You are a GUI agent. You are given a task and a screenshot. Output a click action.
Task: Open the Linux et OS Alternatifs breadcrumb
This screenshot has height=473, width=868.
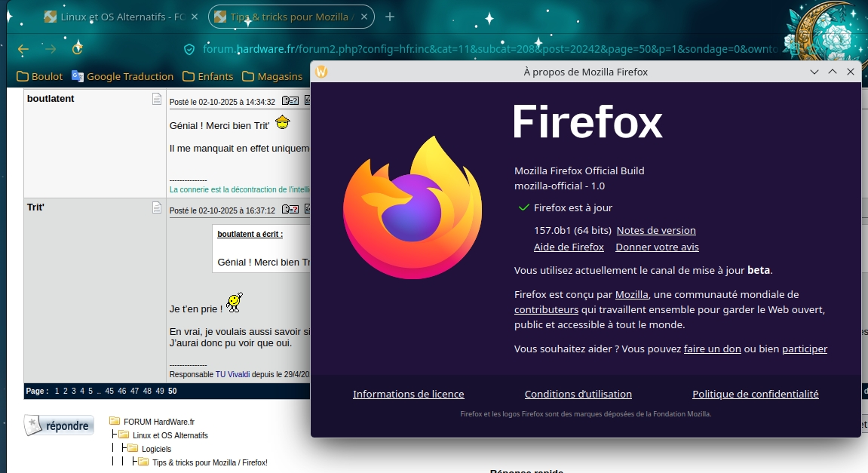pos(170,435)
